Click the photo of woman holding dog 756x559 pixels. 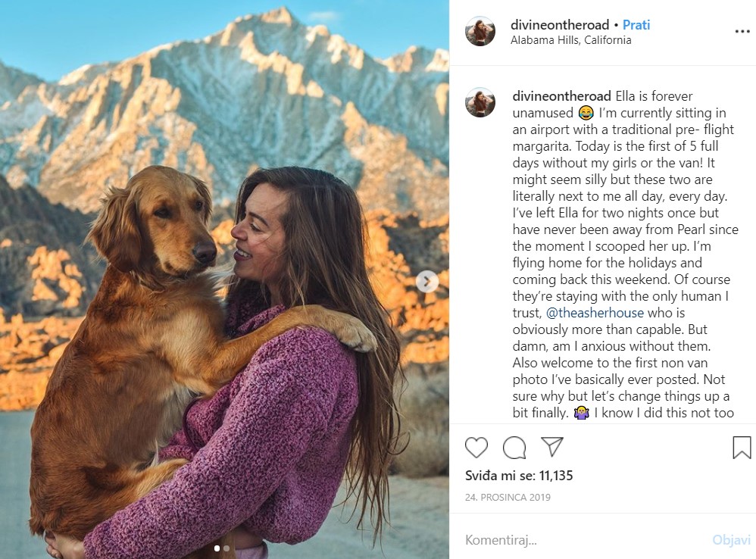[x=224, y=279]
